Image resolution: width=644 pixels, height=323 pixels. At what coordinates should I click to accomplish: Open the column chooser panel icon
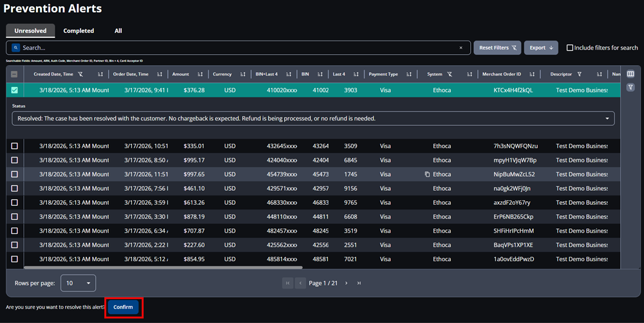pos(630,74)
